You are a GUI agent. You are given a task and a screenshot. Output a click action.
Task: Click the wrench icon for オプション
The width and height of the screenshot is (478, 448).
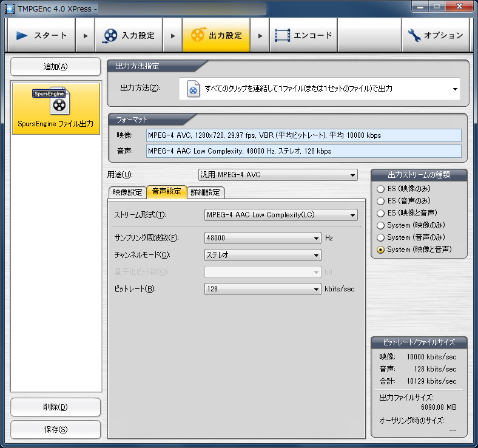414,35
